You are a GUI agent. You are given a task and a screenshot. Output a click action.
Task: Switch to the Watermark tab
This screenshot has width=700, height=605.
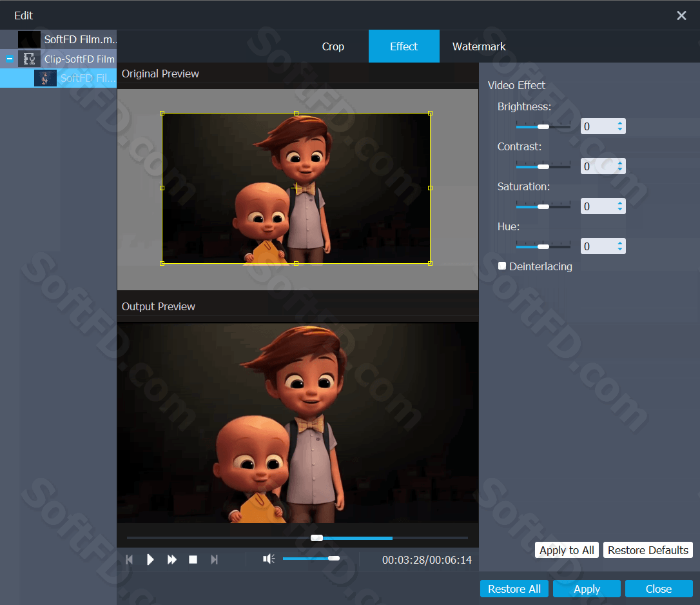[x=479, y=46]
